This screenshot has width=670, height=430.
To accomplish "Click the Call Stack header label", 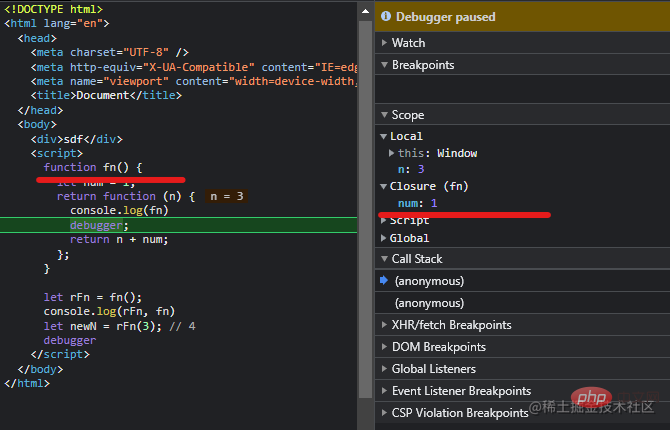I will tap(417, 259).
